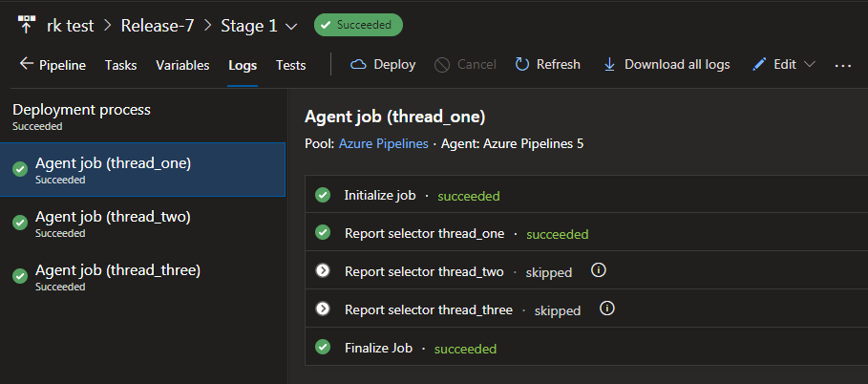Click the info icon beside thread_three skipped
Image resolution: width=868 pixels, height=384 pixels.
tap(606, 309)
